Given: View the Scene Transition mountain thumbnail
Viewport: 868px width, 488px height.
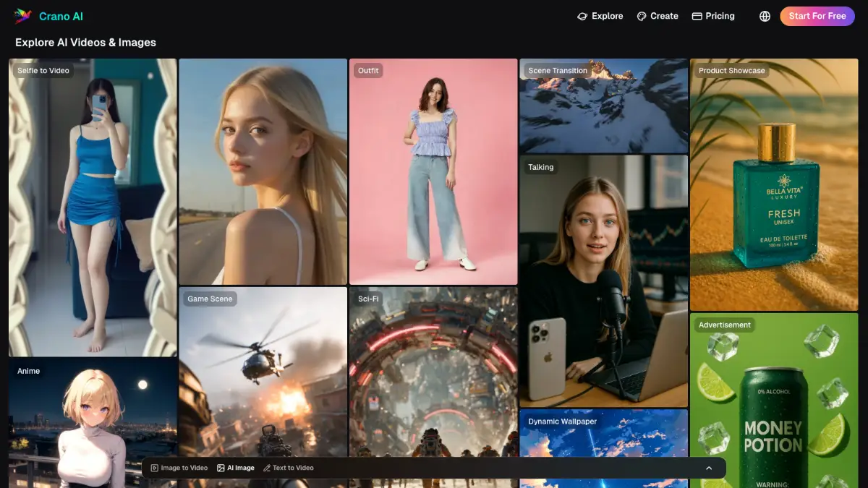Looking at the screenshot, I should pyautogui.click(x=603, y=108).
